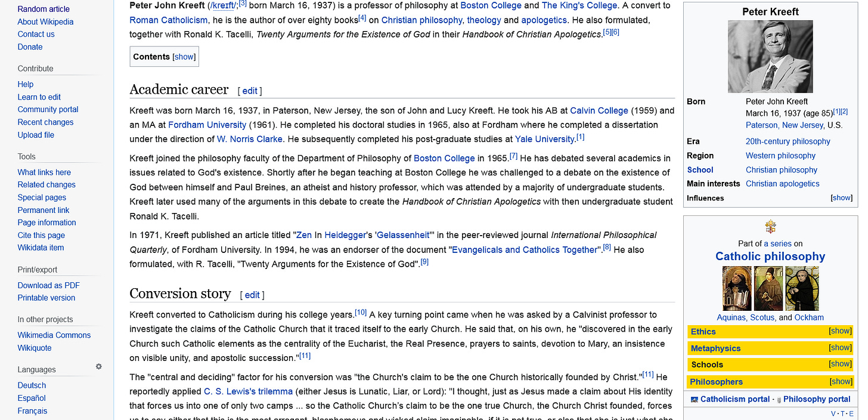View Recent changes

tap(46, 122)
